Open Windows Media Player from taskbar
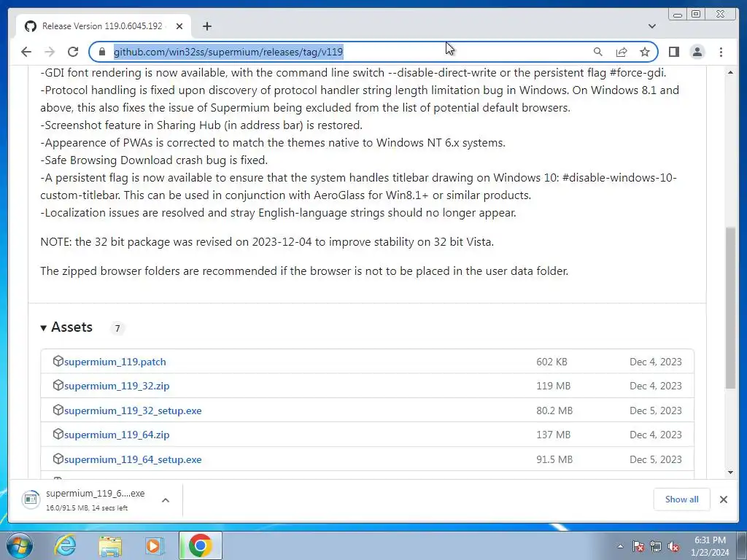The width and height of the screenshot is (747, 560). [154, 545]
